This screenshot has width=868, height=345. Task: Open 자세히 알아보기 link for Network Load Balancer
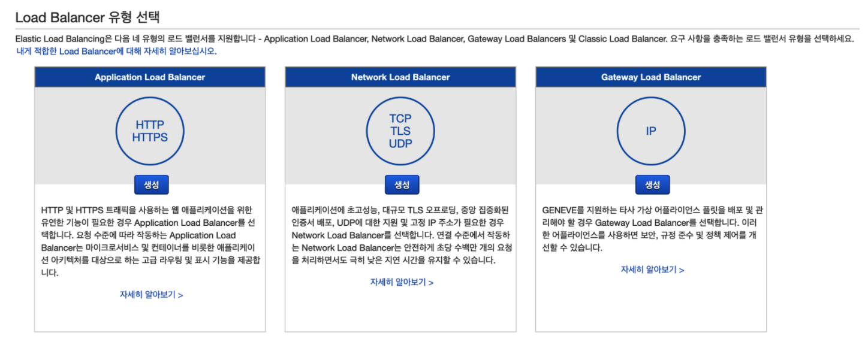tap(402, 282)
